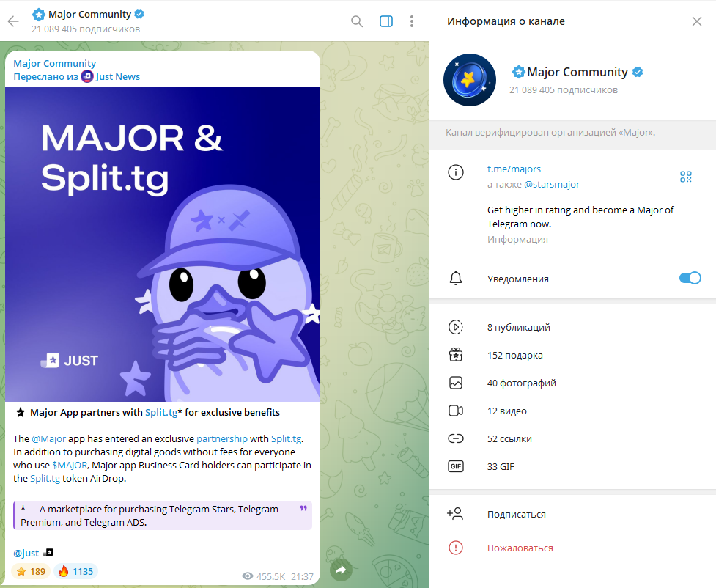Click the info circle icon

tap(455, 172)
